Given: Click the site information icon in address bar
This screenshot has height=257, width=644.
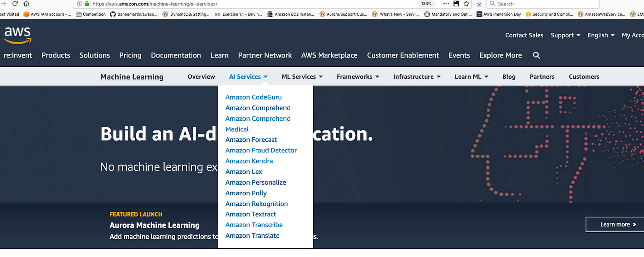Looking at the screenshot, I should 80,4.
